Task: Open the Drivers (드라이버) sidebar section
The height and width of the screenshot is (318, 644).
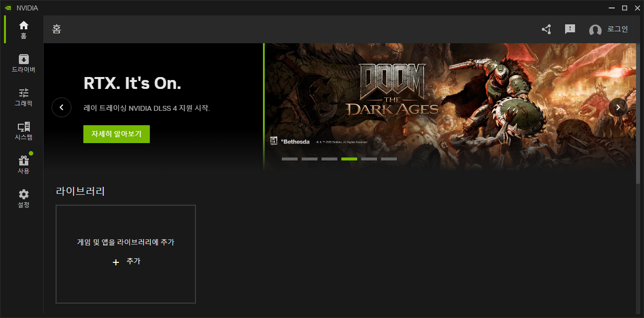Action: (x=23, y=63)
